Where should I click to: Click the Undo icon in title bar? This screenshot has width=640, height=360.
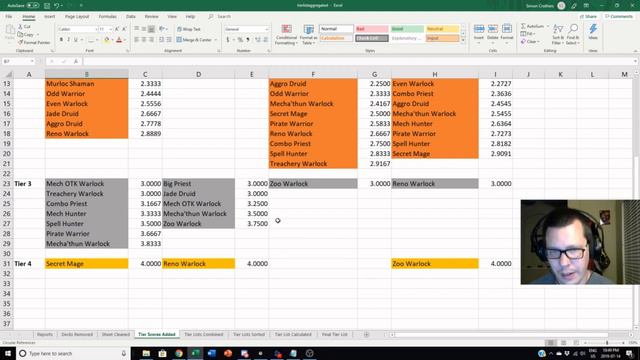coord(56,6)
